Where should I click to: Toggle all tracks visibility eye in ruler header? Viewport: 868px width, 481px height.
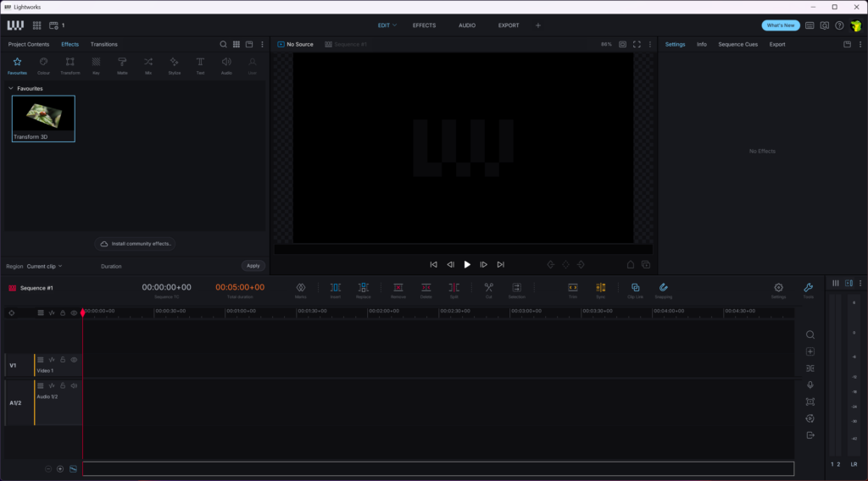pyautogui.click(x=74, y=313)
